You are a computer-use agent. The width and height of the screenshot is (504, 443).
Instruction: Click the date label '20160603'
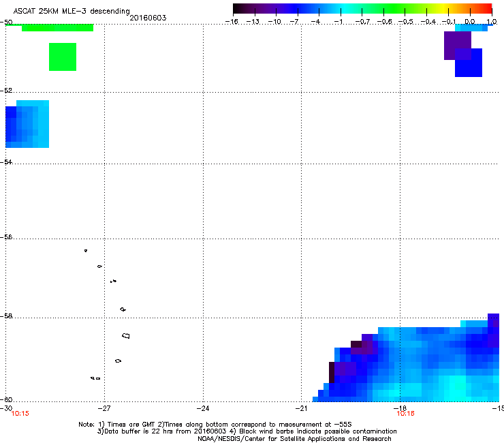(148, 18)
